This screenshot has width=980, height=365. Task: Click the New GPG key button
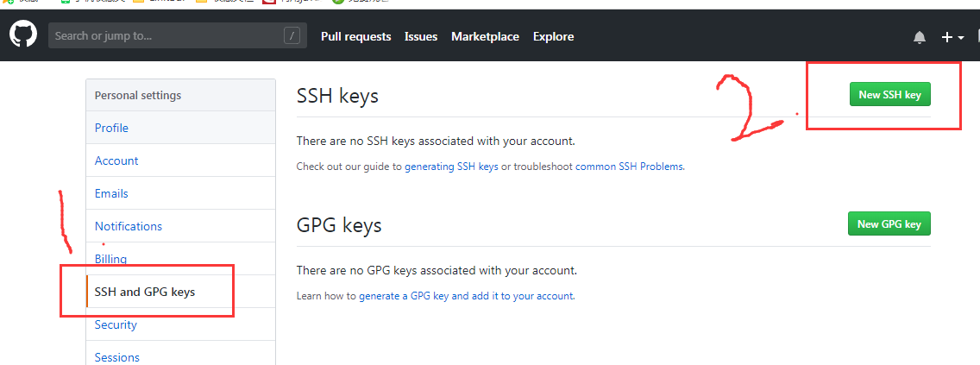(x=889, y=224)
